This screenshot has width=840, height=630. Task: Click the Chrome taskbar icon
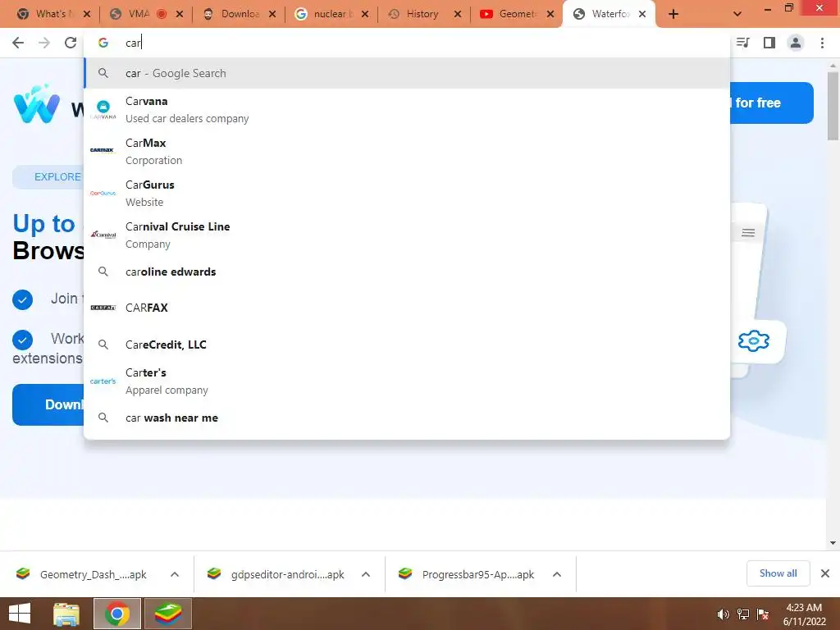pyautogui.click(x=117, y=614)
